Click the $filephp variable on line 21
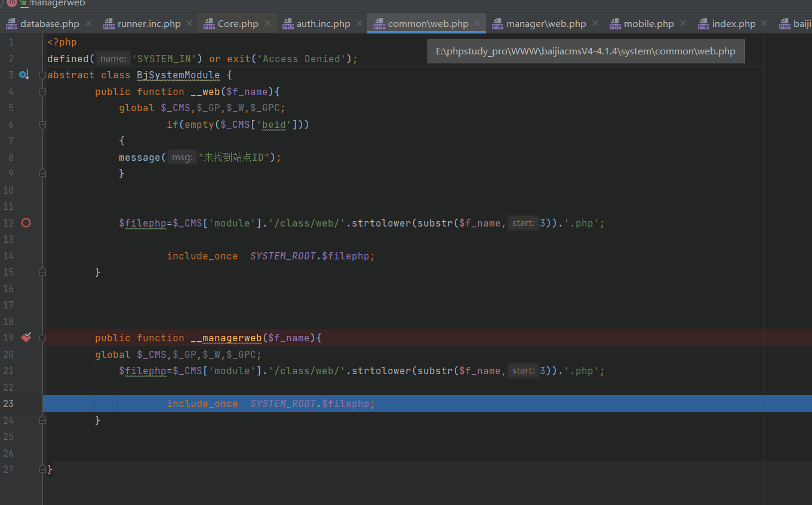The height and width of the screenshot is (505, 812). [143, 371]
